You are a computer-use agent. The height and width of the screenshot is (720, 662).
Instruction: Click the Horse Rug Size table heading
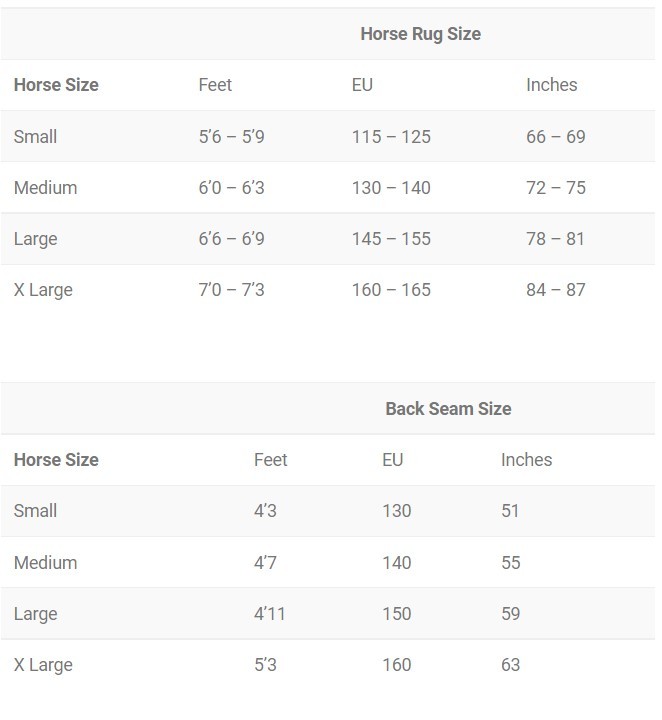[x=420, y=34]
